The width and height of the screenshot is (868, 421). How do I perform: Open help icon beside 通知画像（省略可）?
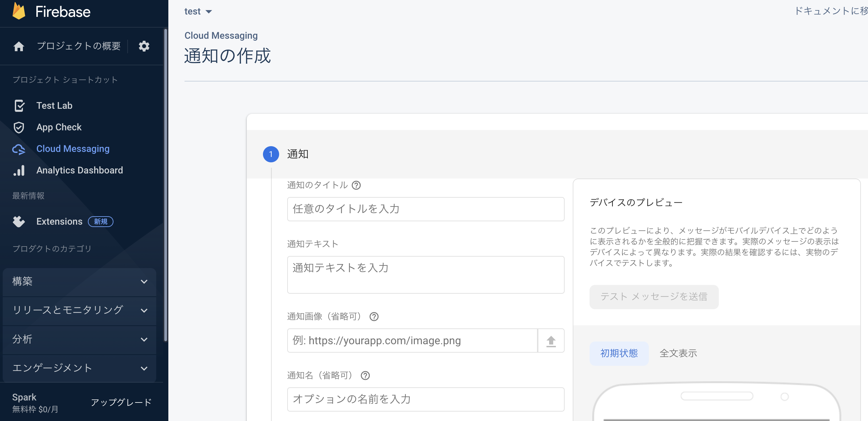(374, 317)
